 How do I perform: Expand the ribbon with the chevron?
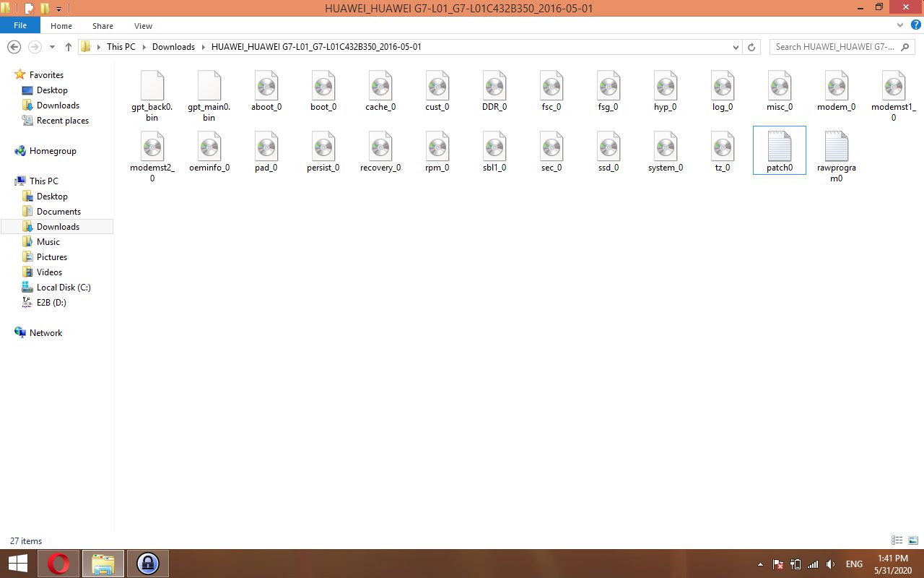pyautogui.click(x=900, y=25)
